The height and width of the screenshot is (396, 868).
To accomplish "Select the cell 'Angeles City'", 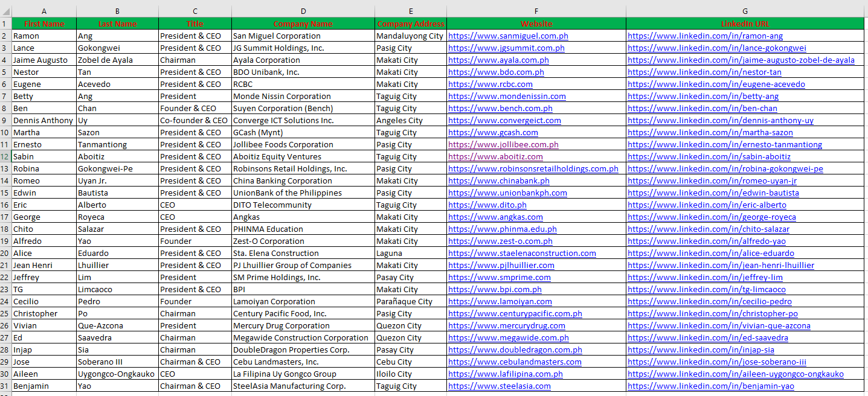I will point(411,120).
